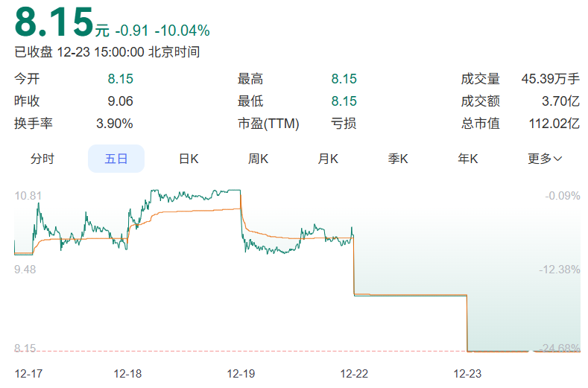
Task: Select the 12-18 date on the axis
Action: pyautogui.click(x=127, y=372)
